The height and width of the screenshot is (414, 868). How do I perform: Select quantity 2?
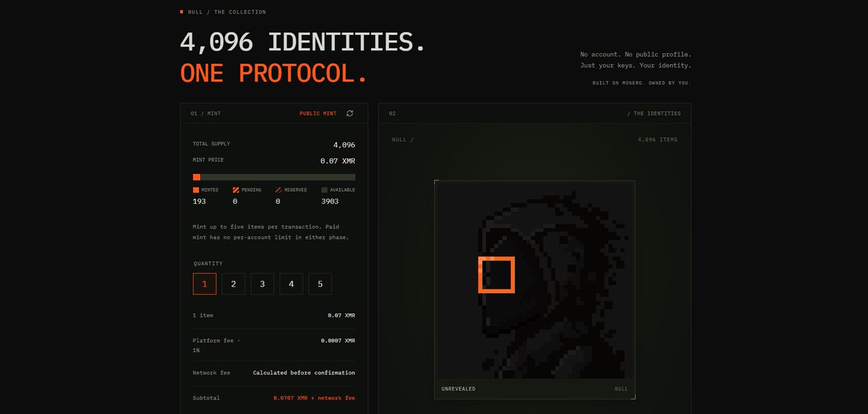click(x=234, y=284)
